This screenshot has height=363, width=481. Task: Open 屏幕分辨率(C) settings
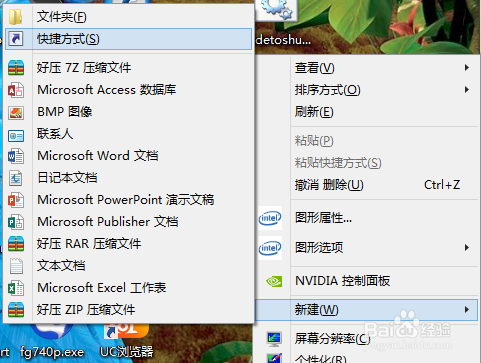[x=367, y=339]
